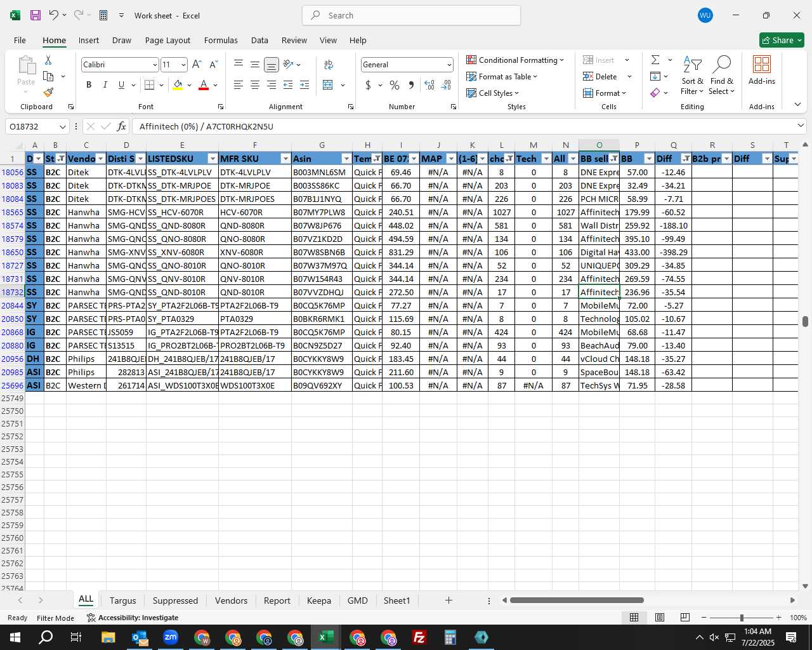This screenshot has width=812, height=650.
Task: Align text left in cell
Action: point(239,85)
